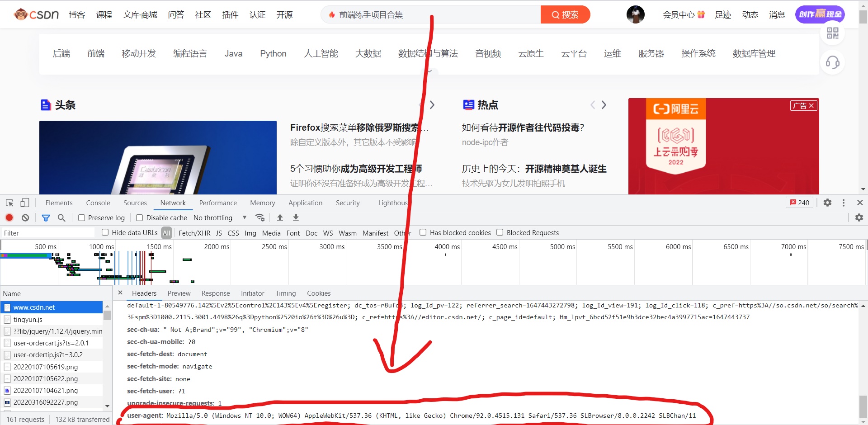Click the 创作赢现金 button
Viewport: 868px width, 425px height.
pyautogui.click(x=820, y=14)
